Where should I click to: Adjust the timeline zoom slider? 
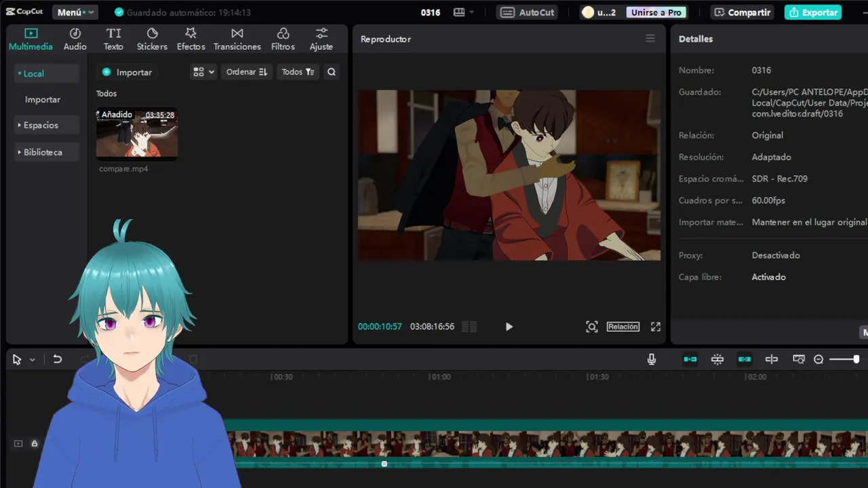844,359
